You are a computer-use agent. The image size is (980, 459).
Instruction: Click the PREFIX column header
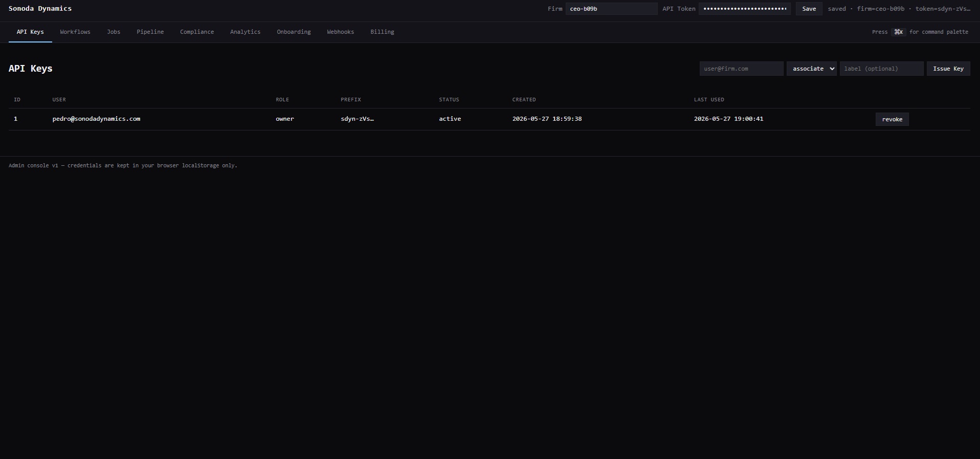(351, 100)
